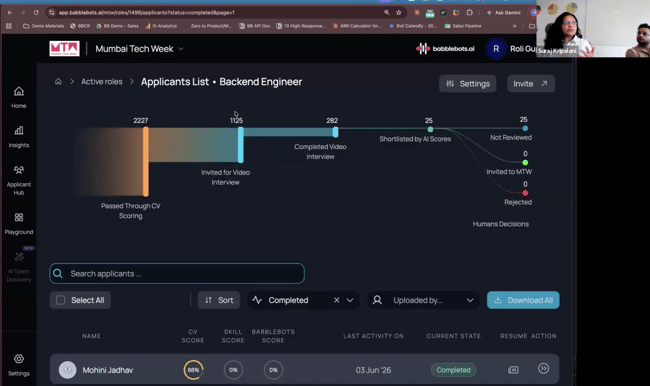The height and width of the screenshot is (386, 650).
Task: Click the Mohini Jadhav name
Action: click(x=108, y=370)
